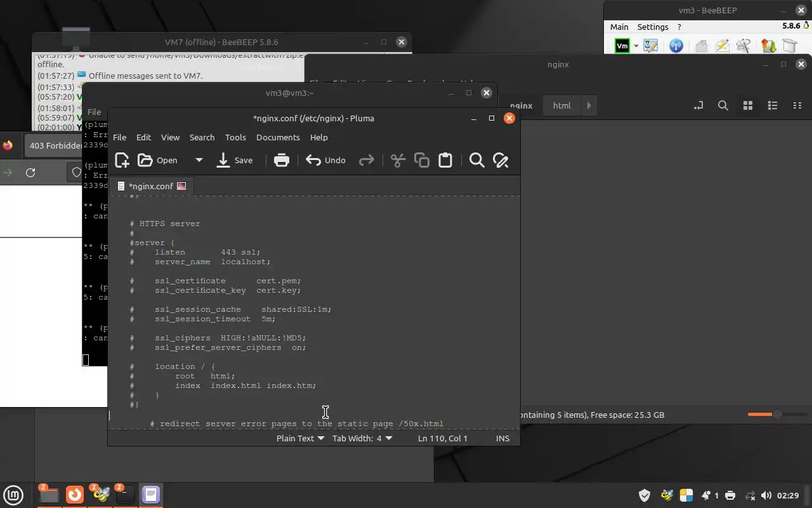Image resolution: width=812 pixels, height=508 pixels.
Task: Edit profile icon in BeeBEEP toolbar
Action: [651, 46]
